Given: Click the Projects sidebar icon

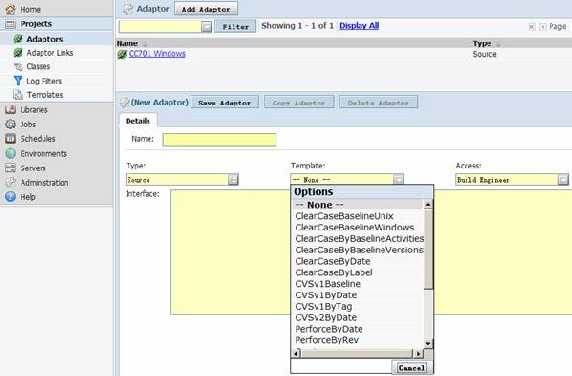Looking at the screenshot, I should click(x=11, y=24).
